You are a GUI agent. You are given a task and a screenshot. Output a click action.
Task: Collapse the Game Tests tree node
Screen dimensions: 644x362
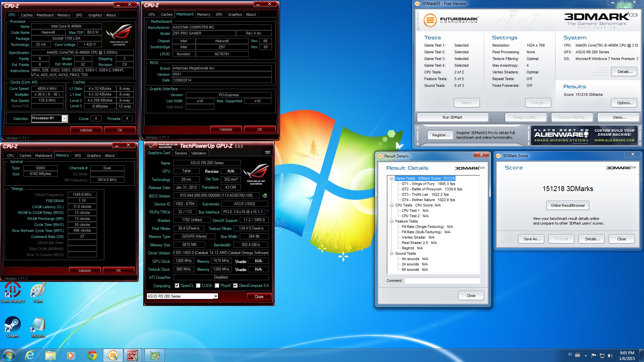click(x=391, y=178)
